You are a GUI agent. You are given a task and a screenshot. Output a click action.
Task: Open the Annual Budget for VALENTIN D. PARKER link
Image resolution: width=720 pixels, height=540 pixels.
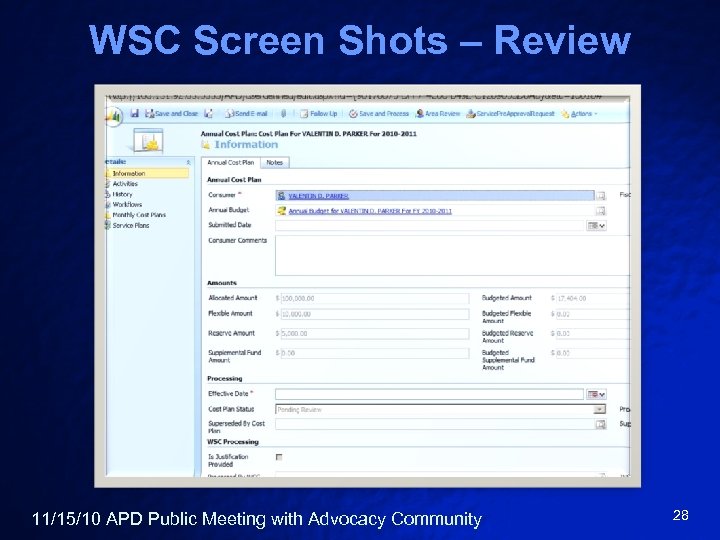[370, 211]
